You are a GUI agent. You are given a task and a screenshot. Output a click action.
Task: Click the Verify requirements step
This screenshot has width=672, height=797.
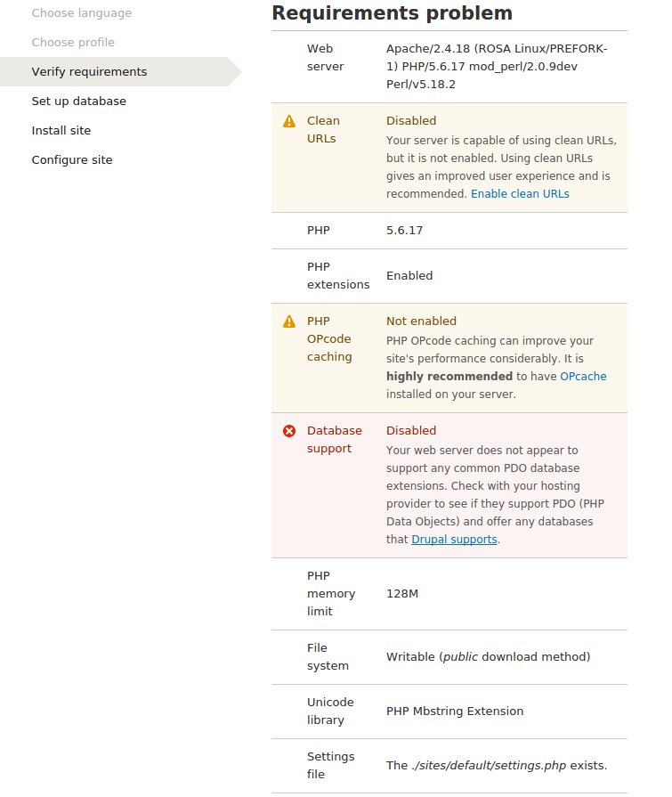coord(89,72)
